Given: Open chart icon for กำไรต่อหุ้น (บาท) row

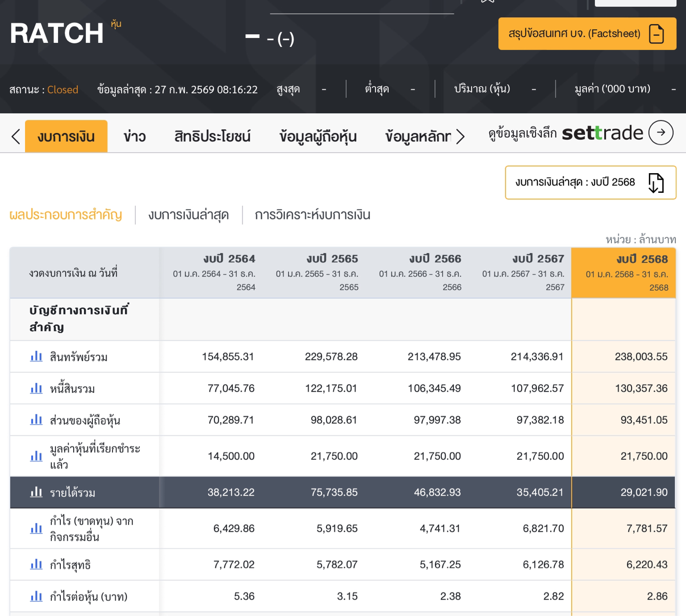Looking at the screenshot, I should pos(36,596).
